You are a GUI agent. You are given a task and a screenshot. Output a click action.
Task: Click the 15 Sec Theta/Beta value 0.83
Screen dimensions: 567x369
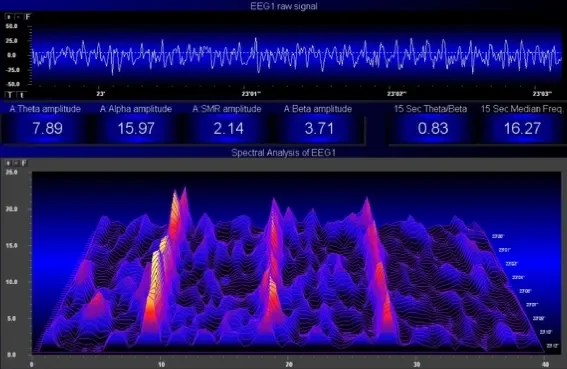[x=433, y=128]
